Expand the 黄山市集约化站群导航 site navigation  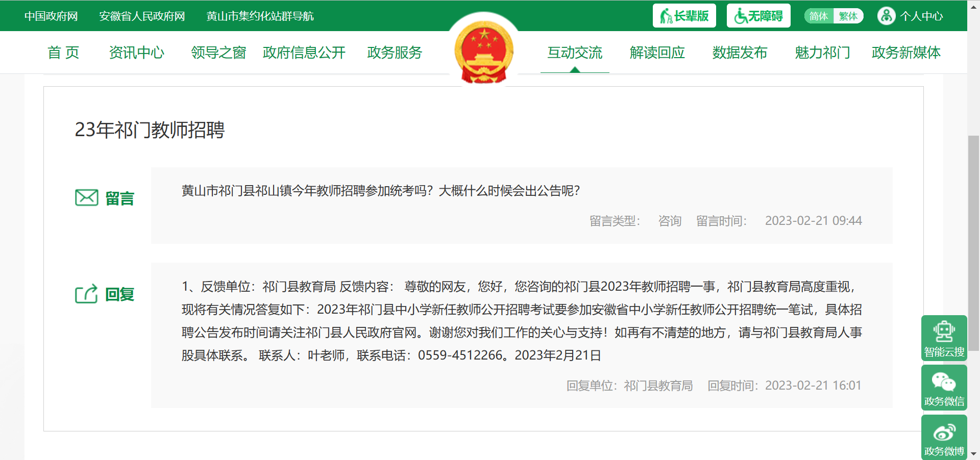(x=260, y=16)
